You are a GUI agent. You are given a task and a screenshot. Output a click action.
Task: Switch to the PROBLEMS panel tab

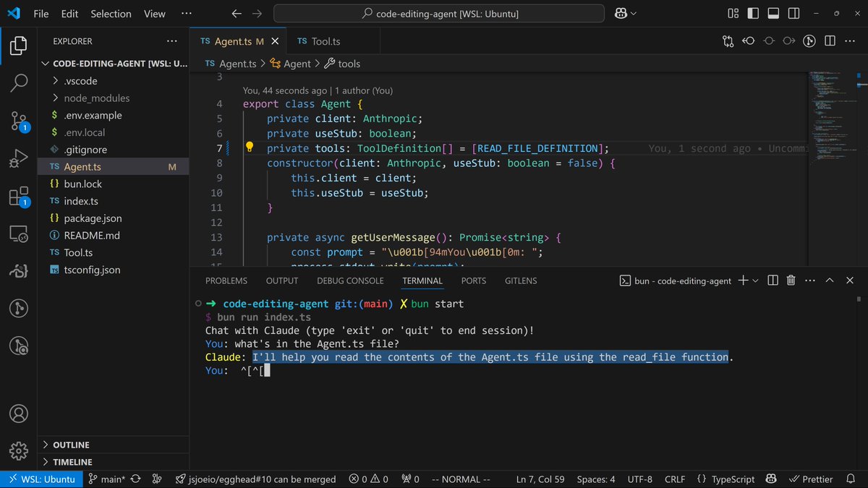pos(226,281)
